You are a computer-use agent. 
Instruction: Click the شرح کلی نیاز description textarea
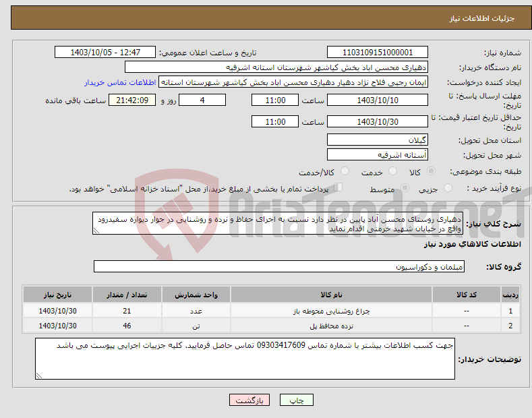coord(278,223)
